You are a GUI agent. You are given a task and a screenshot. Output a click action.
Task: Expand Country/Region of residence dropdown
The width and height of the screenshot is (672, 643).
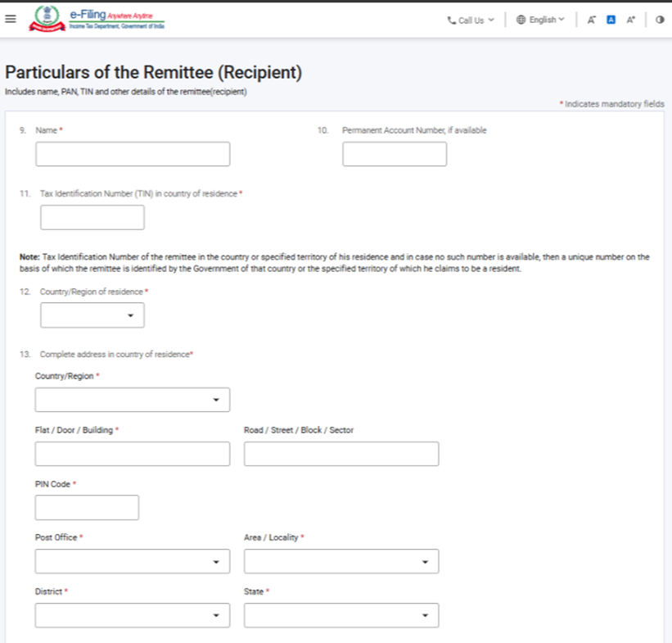(x=92, y=315)
